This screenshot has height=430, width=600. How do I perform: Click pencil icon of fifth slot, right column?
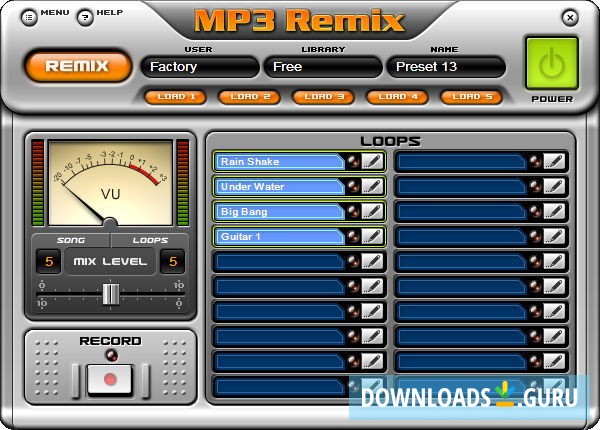coord(554,262)
